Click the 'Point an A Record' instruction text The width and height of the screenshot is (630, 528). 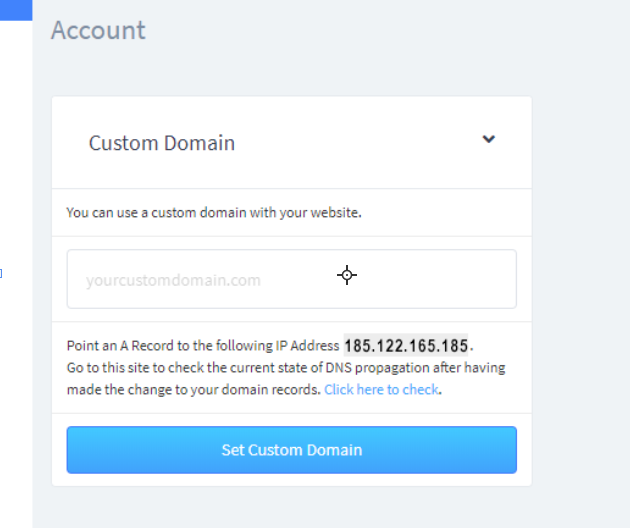point(203,346)
